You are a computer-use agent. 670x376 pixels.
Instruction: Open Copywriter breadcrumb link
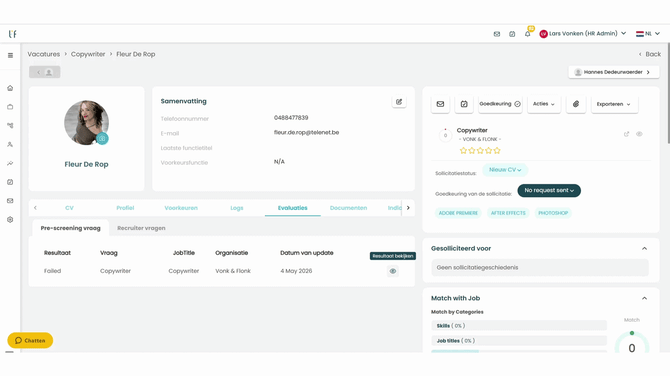click(x=88, y=54)
